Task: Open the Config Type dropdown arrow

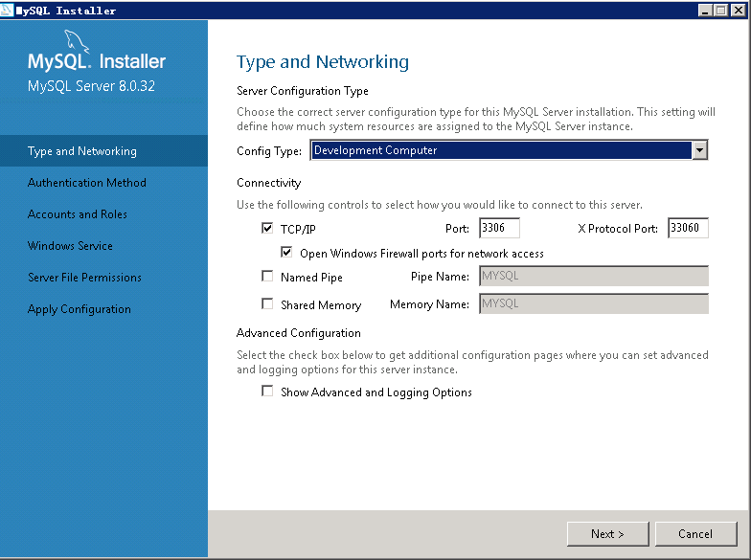Action: 699,150
